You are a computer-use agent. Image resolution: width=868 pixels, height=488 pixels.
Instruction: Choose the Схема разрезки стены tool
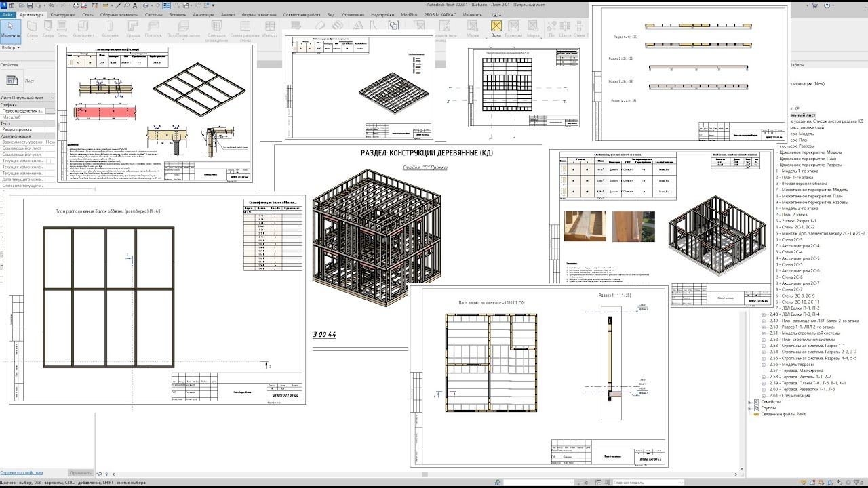(245, 30)
